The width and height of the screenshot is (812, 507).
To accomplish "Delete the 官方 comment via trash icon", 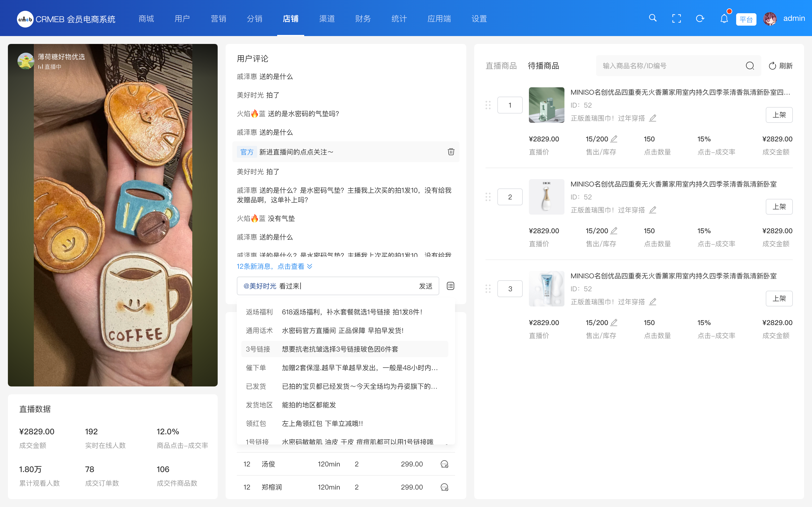I will pyautogui.click(x=451, y=152).
